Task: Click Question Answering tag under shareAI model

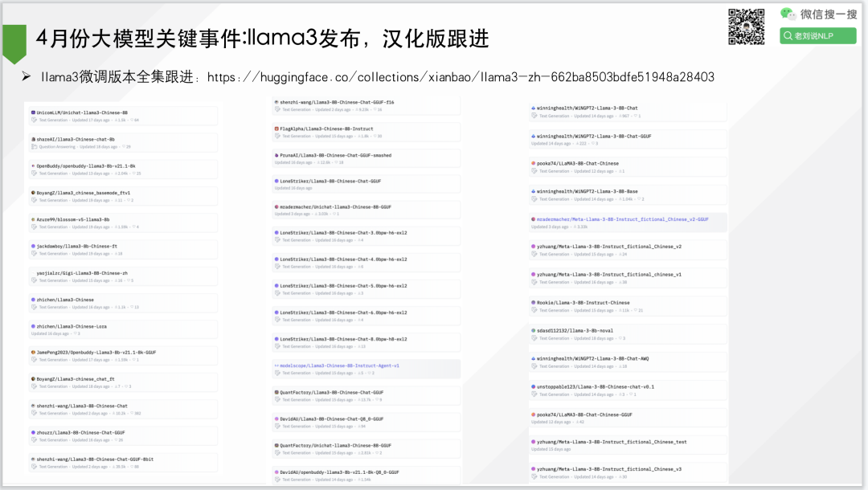Action: click(x=57, y=147)
